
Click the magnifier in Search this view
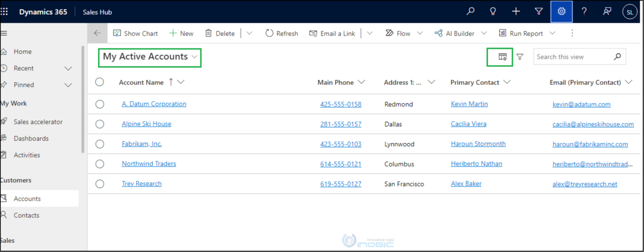(x=617, y=56)
